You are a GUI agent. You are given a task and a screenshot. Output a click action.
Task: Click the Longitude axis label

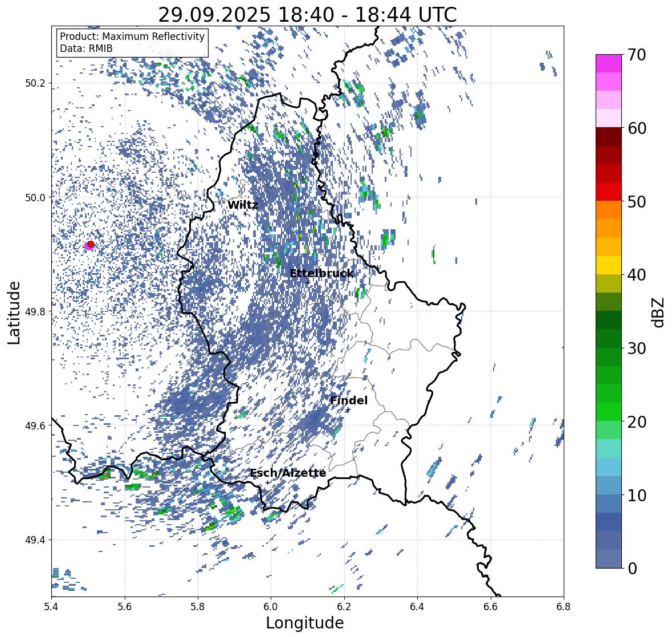pyautogui.click(x=305, y=623)
